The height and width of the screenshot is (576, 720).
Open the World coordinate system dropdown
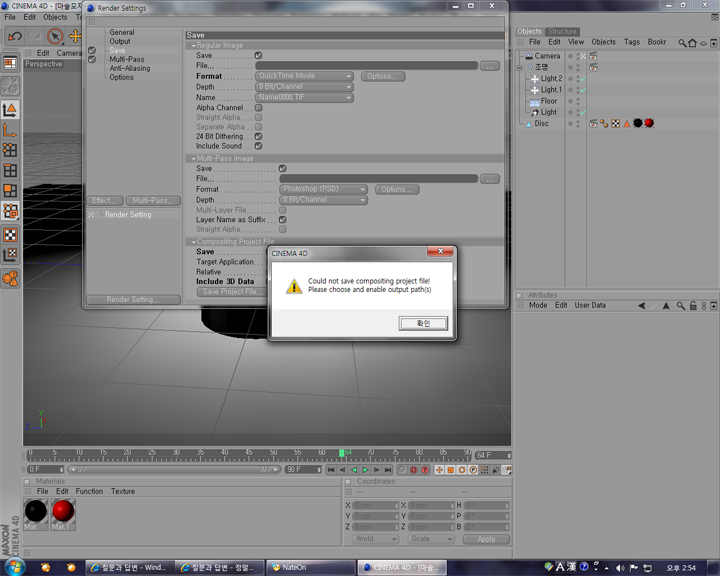point(375,539)
